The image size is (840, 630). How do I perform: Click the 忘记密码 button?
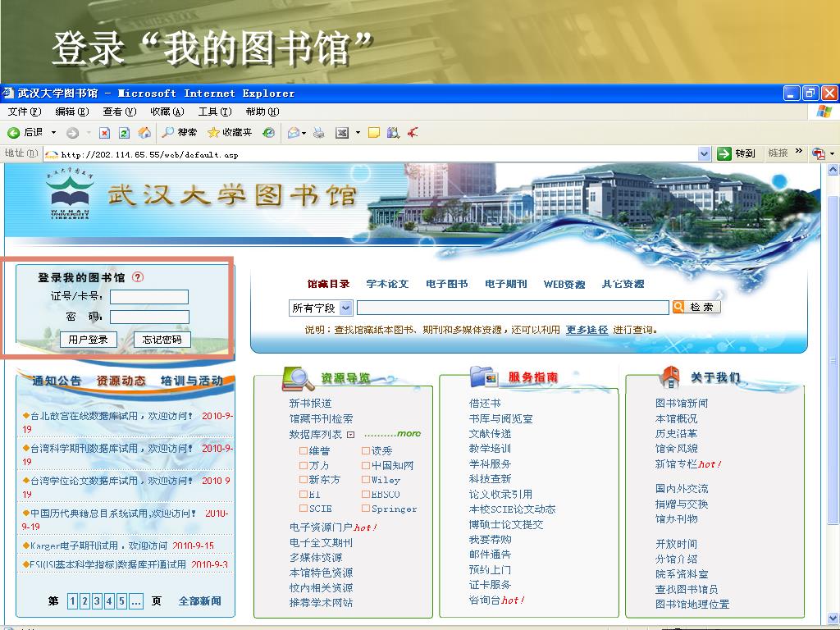[162, 340]
